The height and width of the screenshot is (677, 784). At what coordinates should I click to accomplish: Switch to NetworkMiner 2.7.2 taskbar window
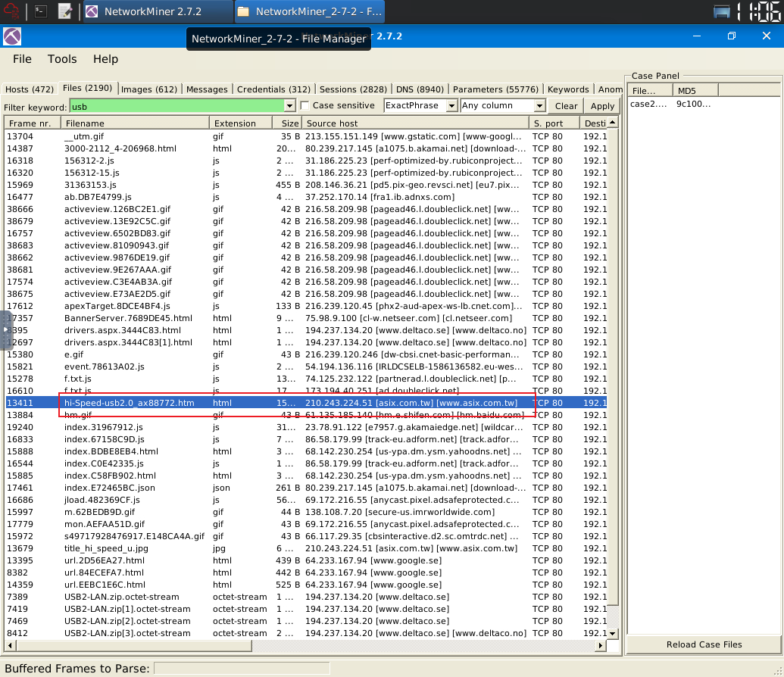158,11
